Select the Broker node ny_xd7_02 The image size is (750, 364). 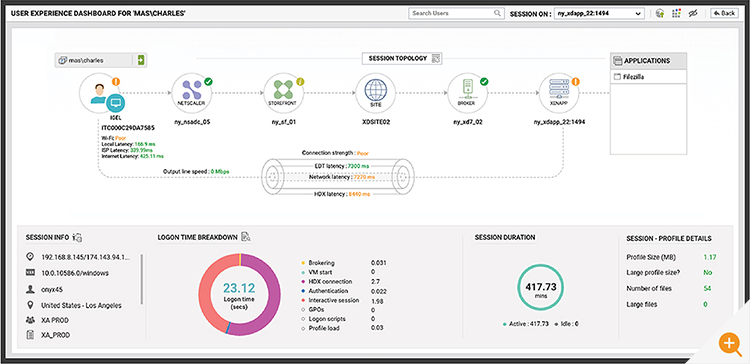point(467,92)
